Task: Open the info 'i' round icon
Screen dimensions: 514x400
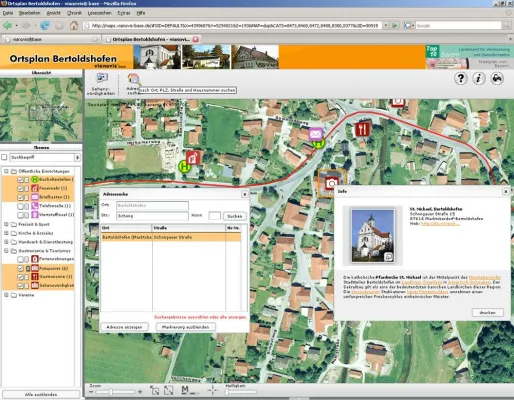Action: coord(479,79)
